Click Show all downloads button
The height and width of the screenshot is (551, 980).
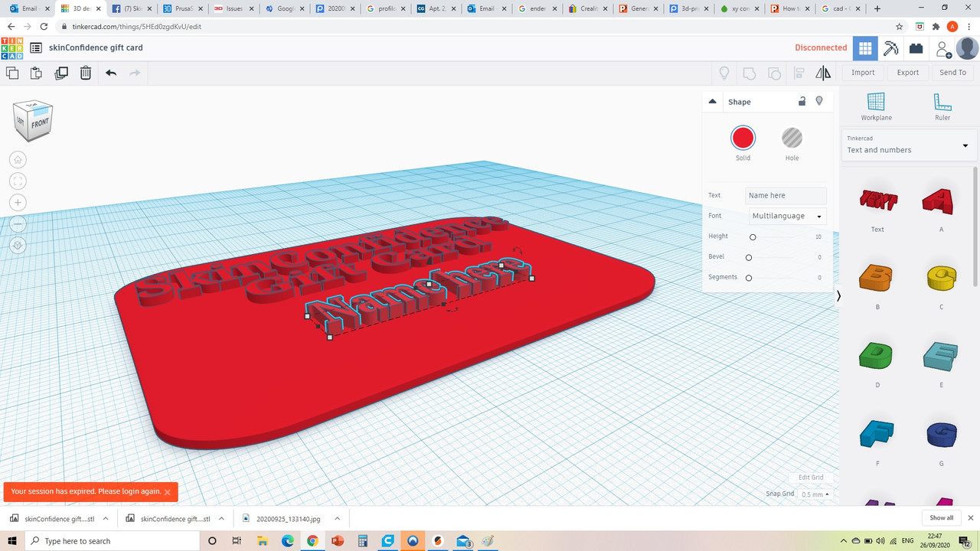point(942,518)
